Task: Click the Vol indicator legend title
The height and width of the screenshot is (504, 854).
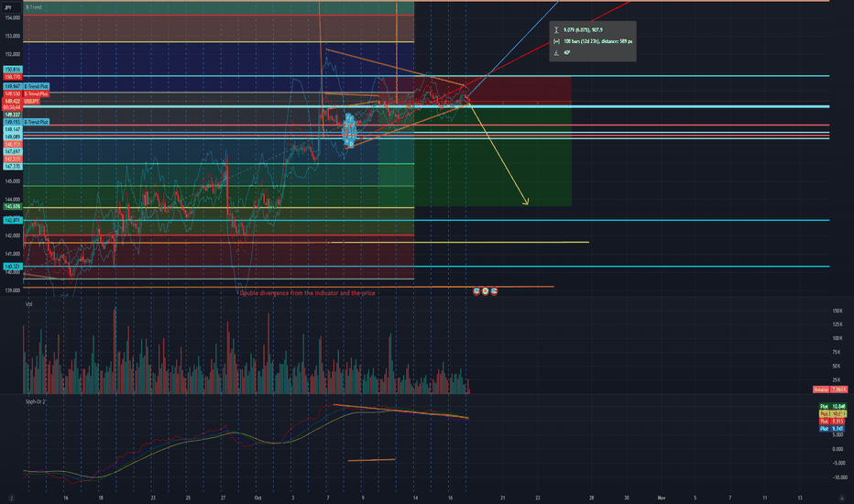Action: (x=29, y=304)
